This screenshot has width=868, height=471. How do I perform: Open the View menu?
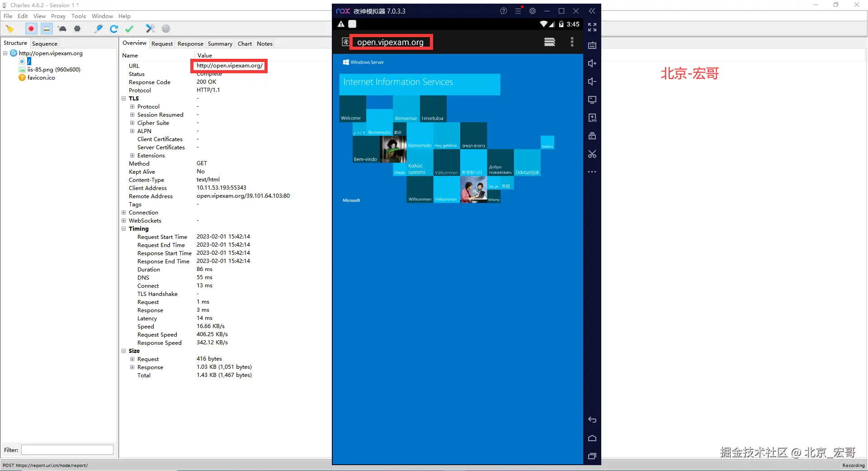(39, 16)
